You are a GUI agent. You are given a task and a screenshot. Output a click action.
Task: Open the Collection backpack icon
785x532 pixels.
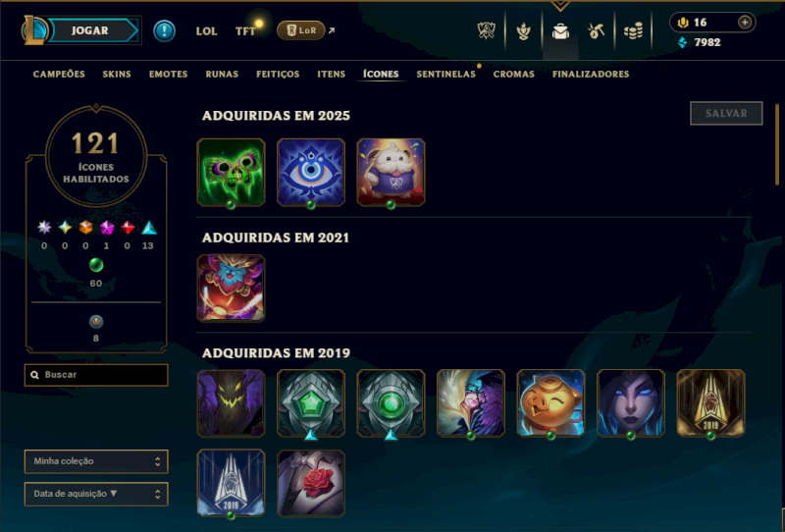click(x=560, y=31)
